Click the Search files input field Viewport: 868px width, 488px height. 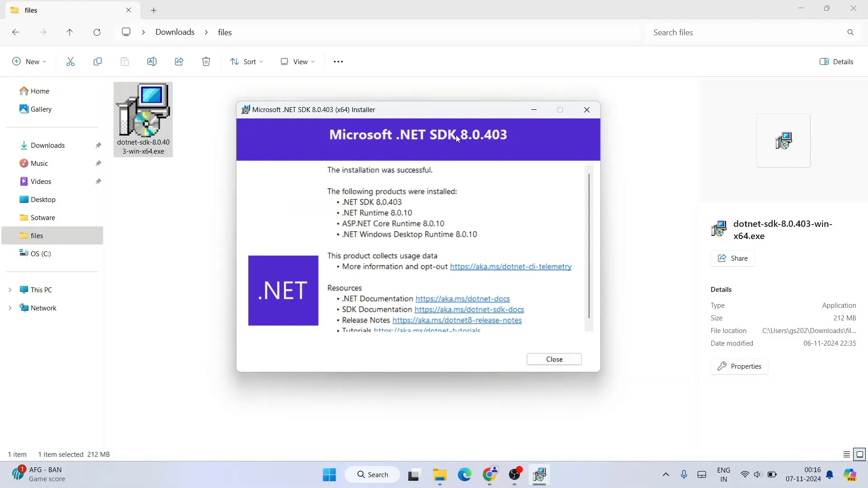pyautogui.click(x=746, y=32)
